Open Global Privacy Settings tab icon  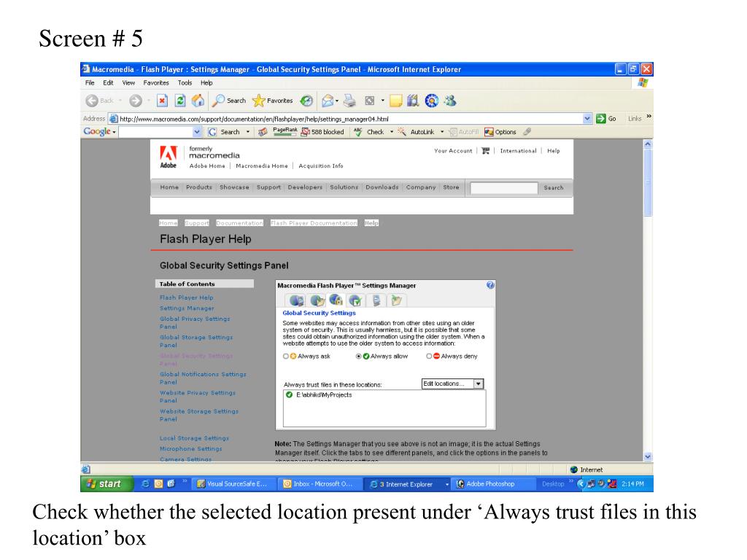pos(297,300)
